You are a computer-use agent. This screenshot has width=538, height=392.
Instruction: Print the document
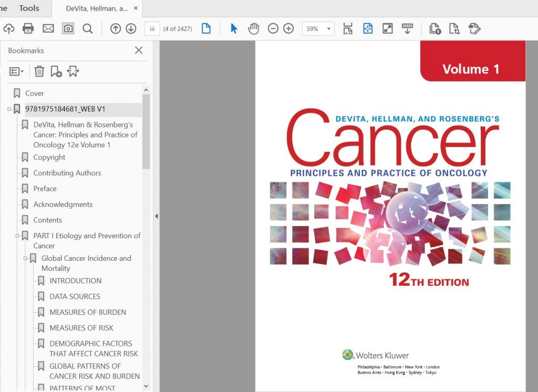click(x=28, y=28)
